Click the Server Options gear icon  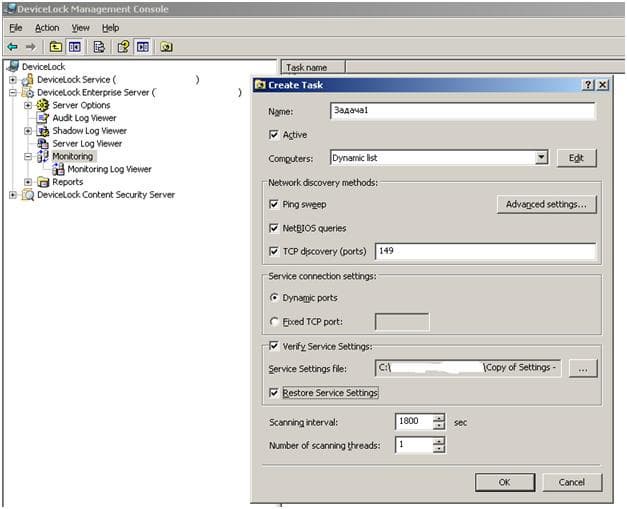pos(43,105)
